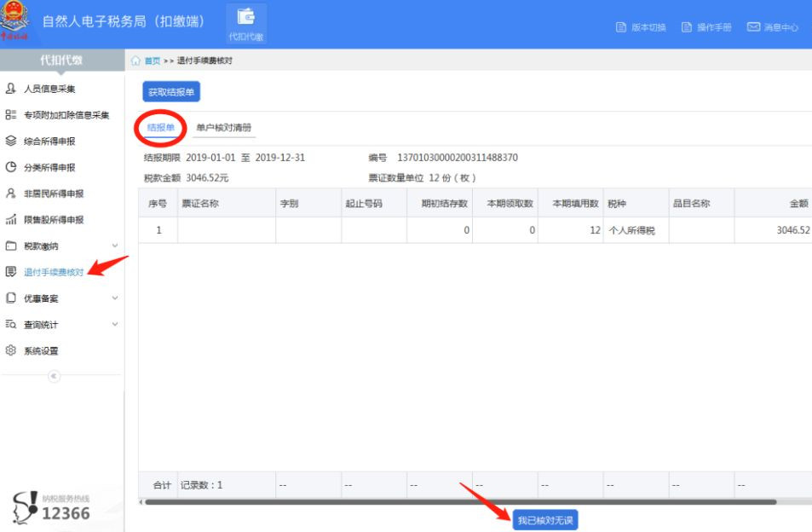The image size is (812, 532).
Task: Click the 限售股所得申报 chart icon
Action: pyautogui.click(x=10, y=219)
